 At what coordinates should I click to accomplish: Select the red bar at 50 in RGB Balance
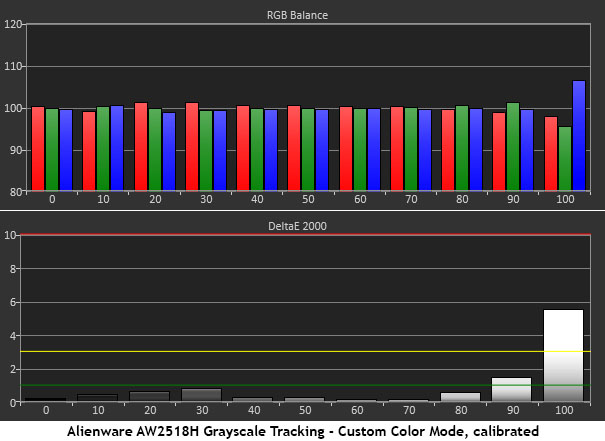coord(294,148)
